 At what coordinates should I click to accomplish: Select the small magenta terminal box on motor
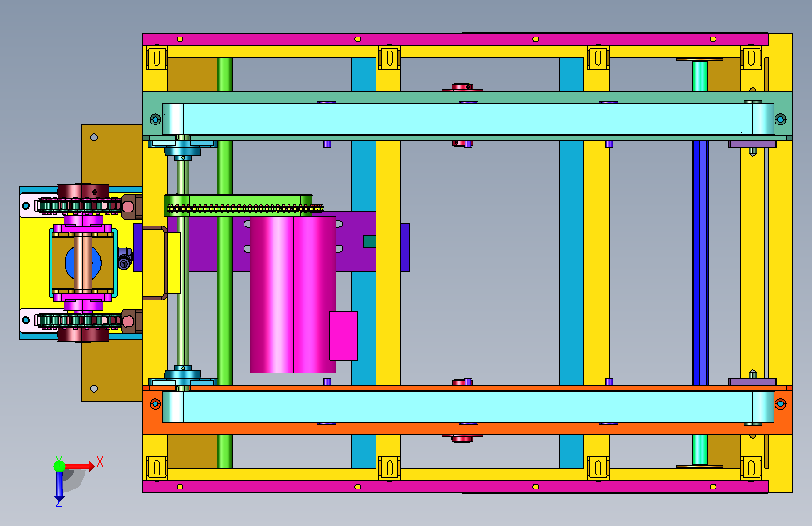point(344,336)
